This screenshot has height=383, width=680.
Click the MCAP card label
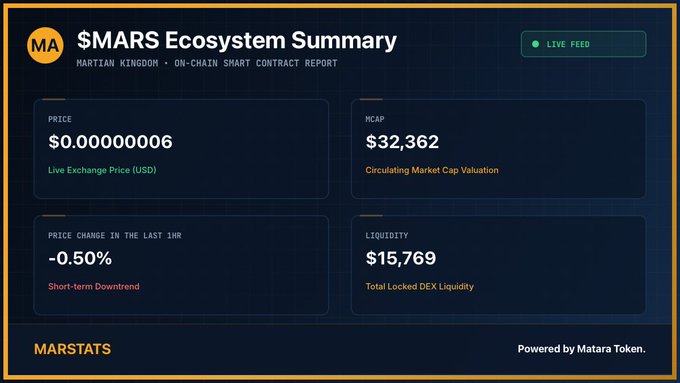click(375, 119)
